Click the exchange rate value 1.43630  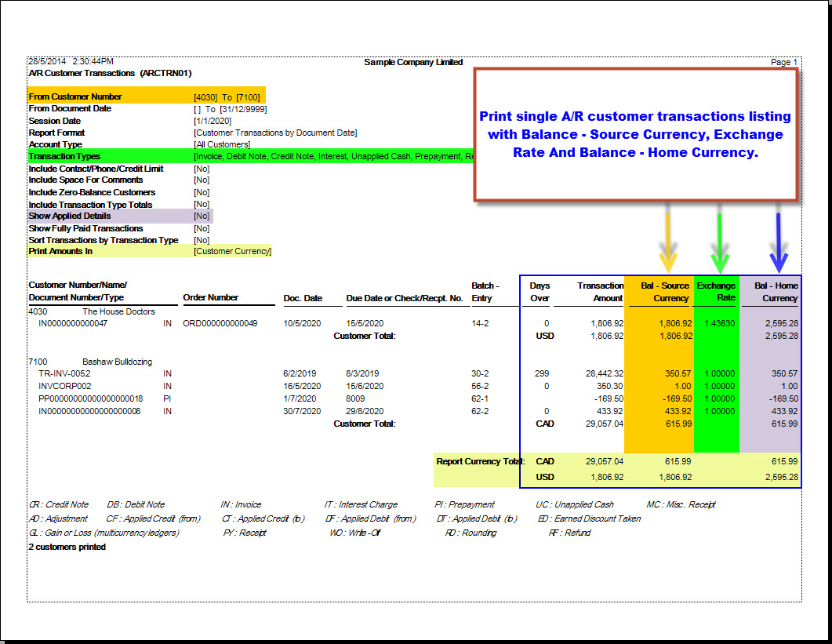pos(720,323)
